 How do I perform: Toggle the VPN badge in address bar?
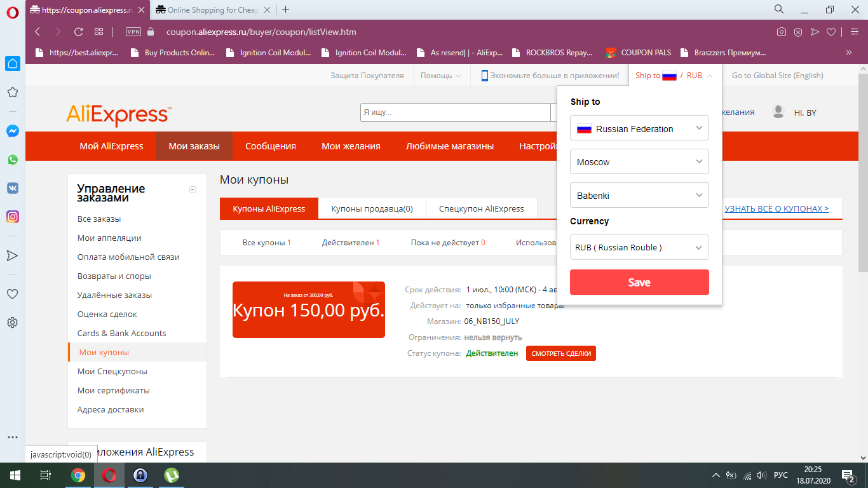point(133,32)
